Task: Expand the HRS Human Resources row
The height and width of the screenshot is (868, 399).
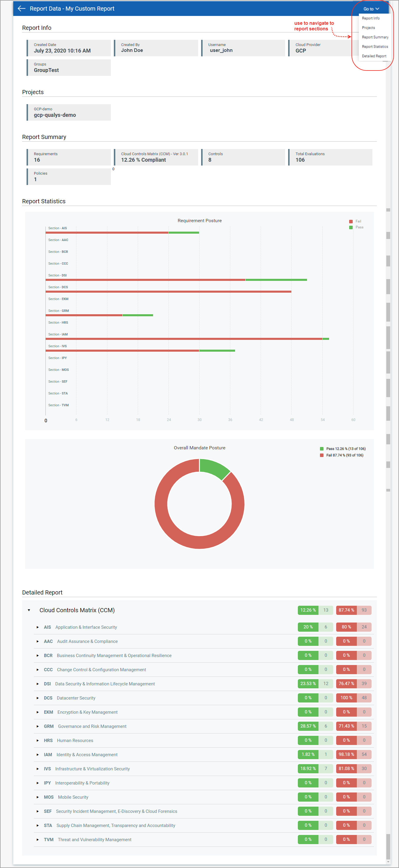Action: pos(38,740)
